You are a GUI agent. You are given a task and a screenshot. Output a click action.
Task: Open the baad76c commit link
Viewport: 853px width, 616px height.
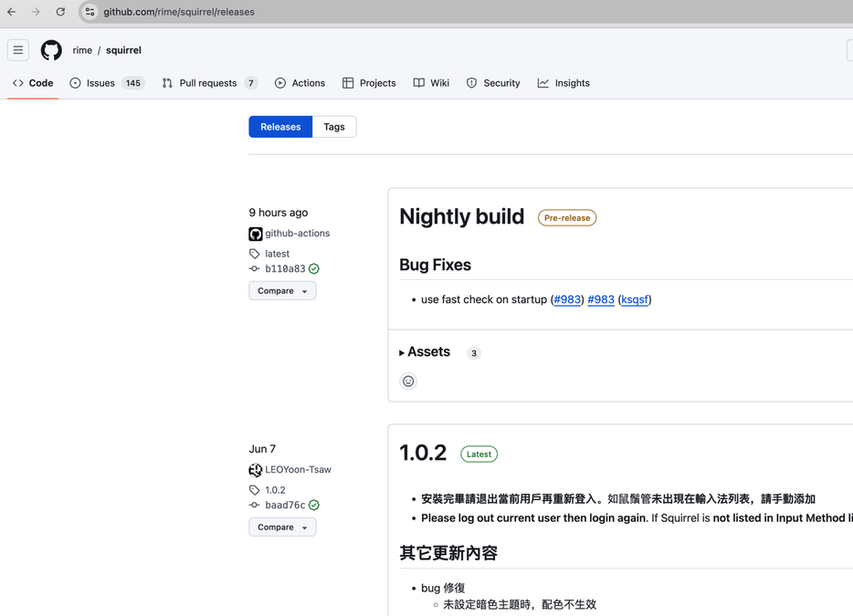(x=285, y=505)
